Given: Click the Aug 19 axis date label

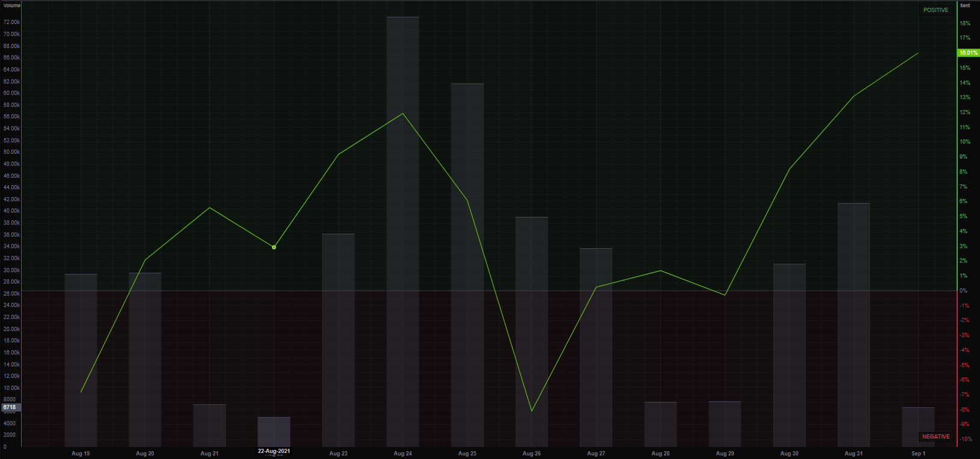Looking at the screenshot, I should point(81,454).
